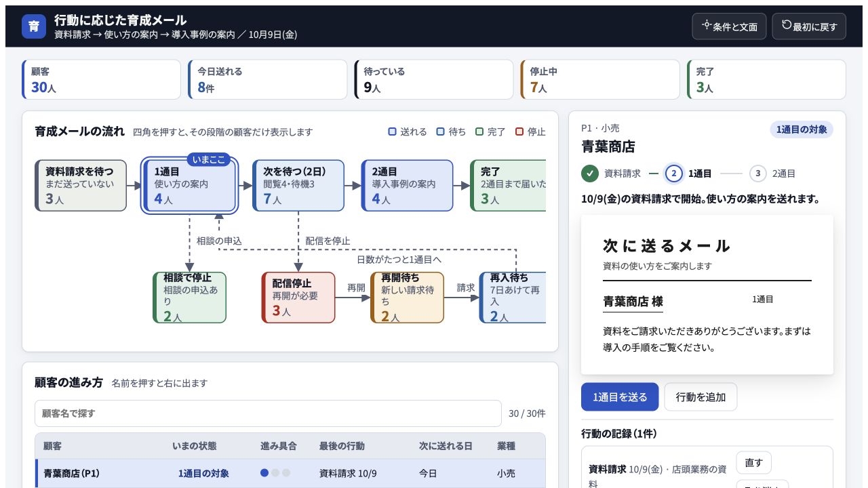Click the circular arrow icon in 最初に戻す
The width and height of the screenshot is (868, 488).
(787, 26)
